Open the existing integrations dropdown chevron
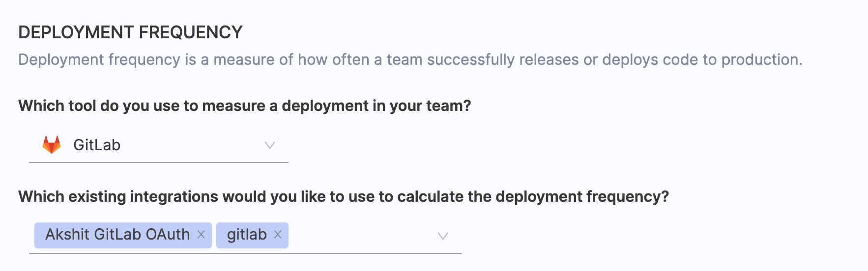 (443, 236)
